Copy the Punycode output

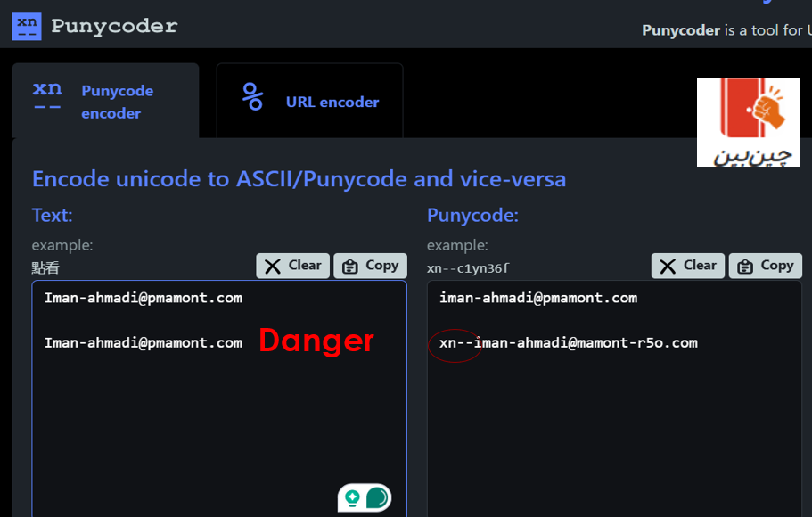pyautogui.click(x=766, y=266)
